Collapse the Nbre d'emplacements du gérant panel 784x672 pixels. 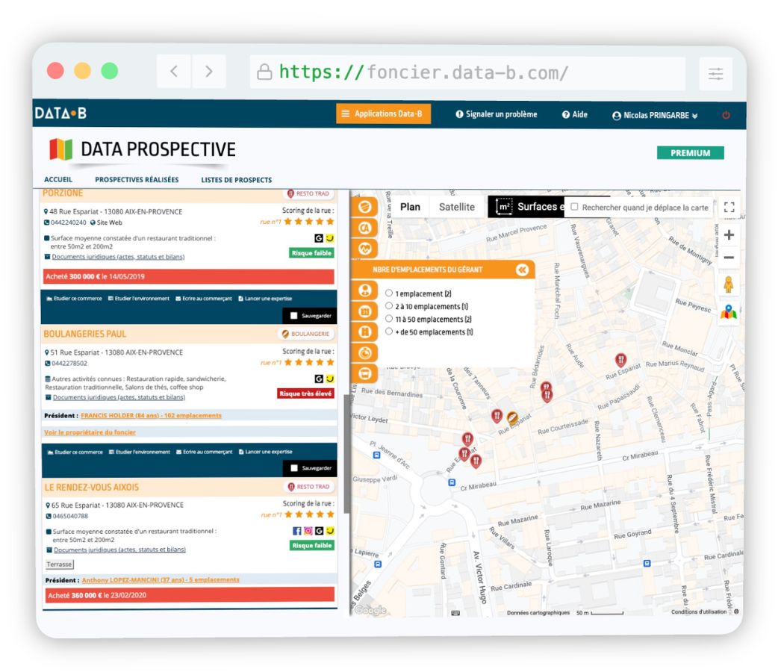click(x=522, y=270)
